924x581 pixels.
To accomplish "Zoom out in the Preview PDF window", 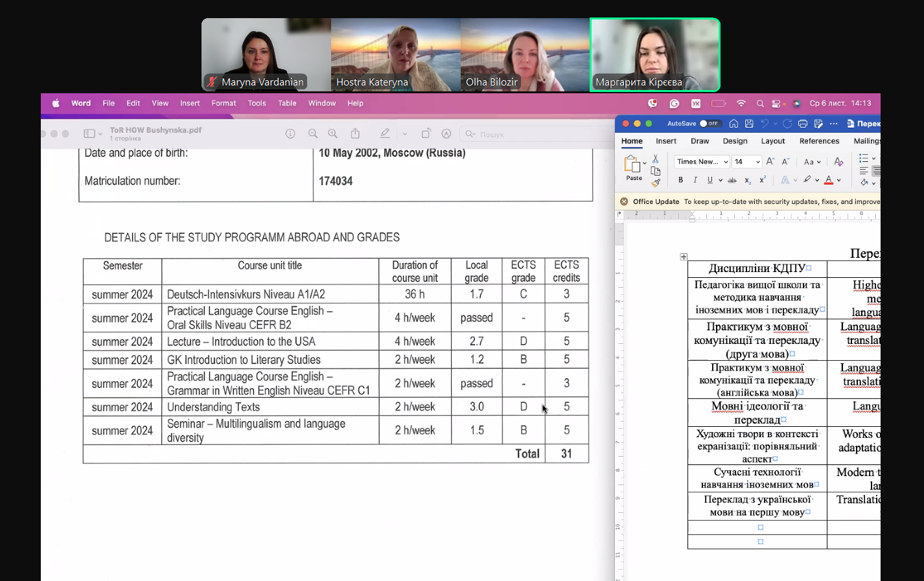I will (313, 133).
